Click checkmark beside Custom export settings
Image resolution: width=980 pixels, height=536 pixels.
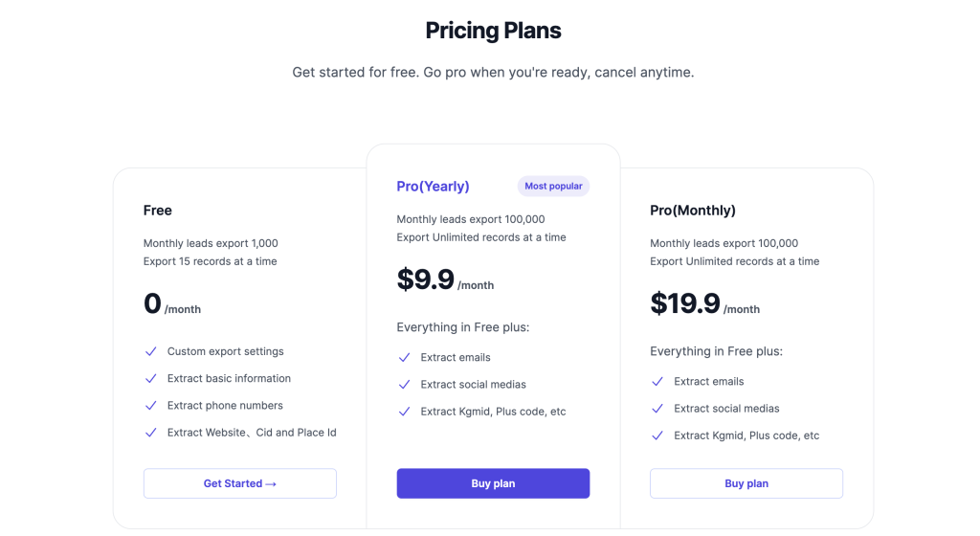click(x=151, y=351)
